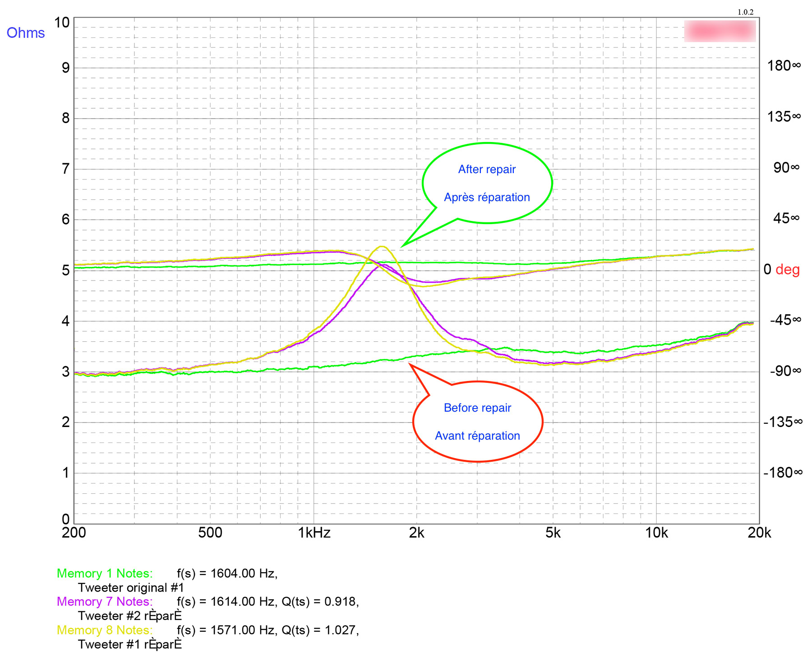Click the "-45∞" phase scale label
The height and width of the screenshot is (661, 812).
(x=786, y=321)
